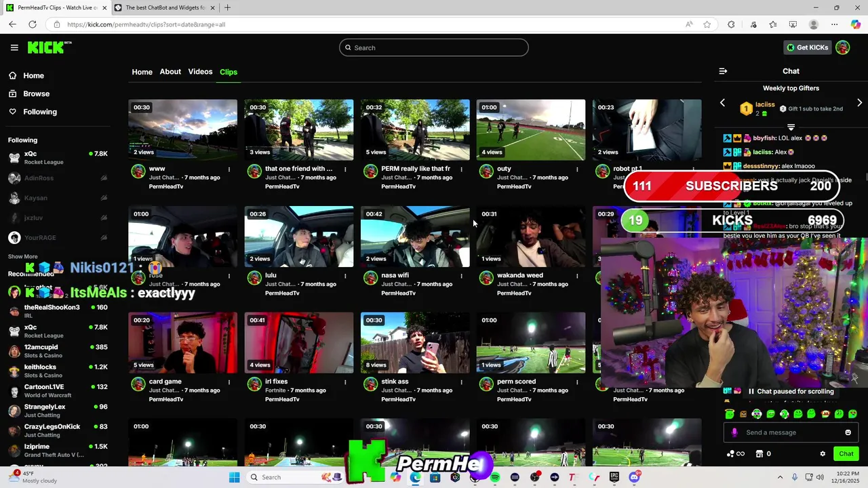Open StrangelyLex channel in sidebar

pyautogui.click(x=58, y=411)
